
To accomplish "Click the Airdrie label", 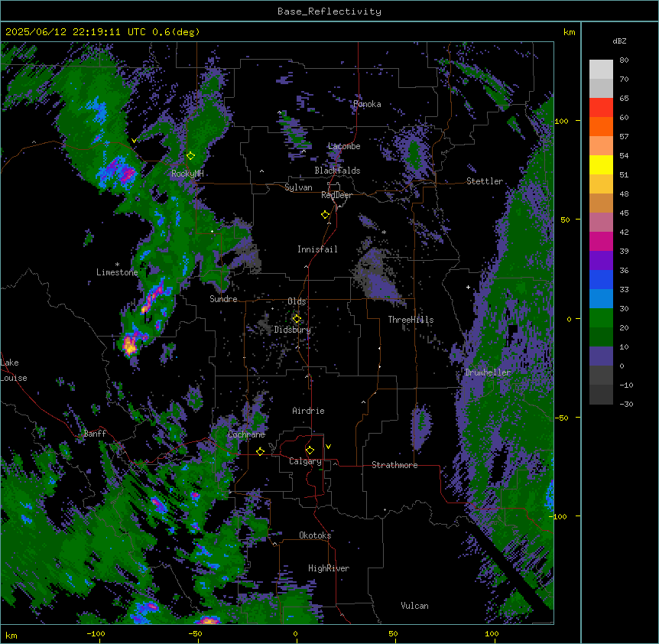I will pyautogui.click(x=309, y=411).
